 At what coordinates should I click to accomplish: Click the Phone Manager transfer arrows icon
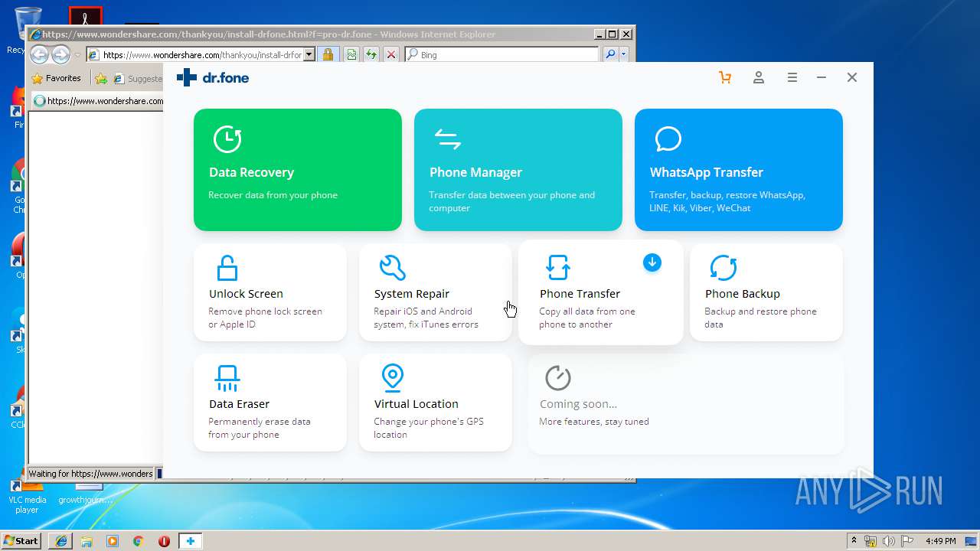pos(448,139)
